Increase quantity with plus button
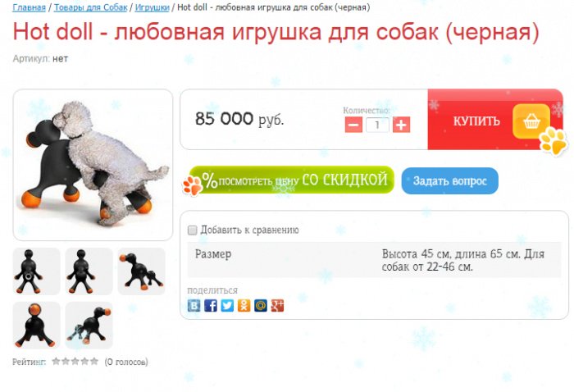Viewport: 574px width, 392px height. [401, 125]
